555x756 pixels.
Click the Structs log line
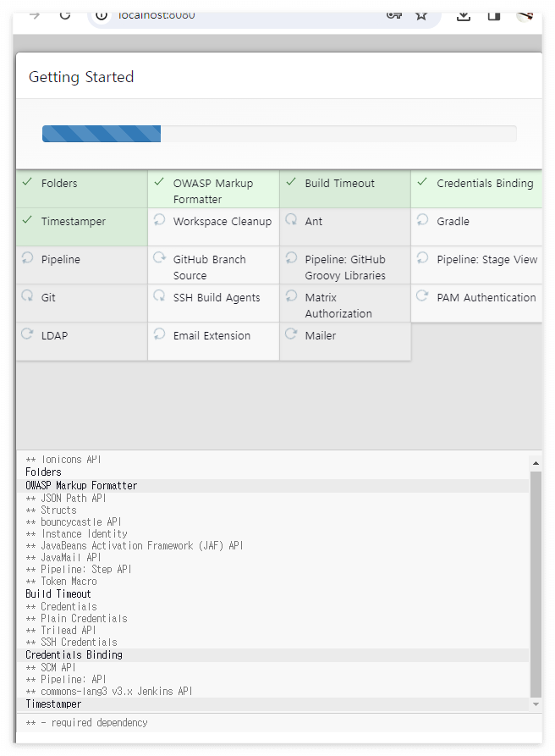pos(51,510)
